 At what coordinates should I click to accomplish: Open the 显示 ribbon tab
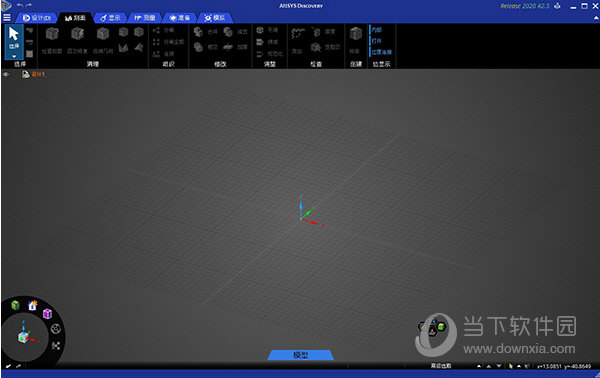pos(110,18)
